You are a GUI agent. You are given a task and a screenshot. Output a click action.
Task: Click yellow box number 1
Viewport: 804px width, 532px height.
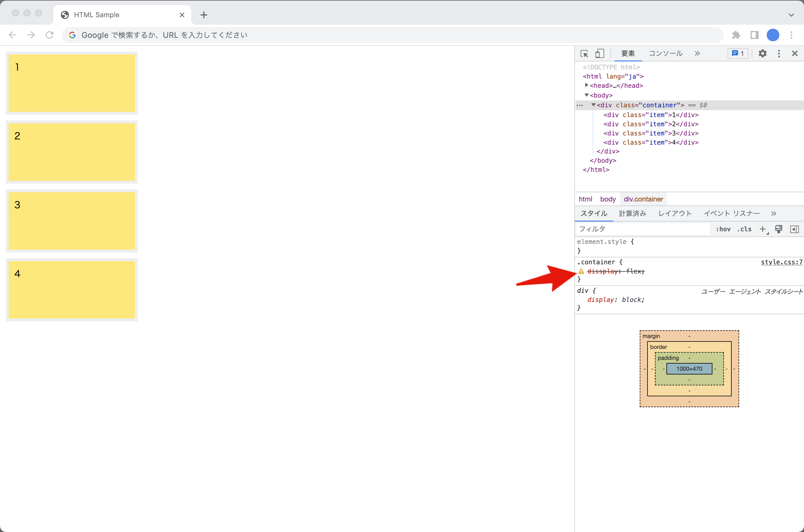pos(71,83)
